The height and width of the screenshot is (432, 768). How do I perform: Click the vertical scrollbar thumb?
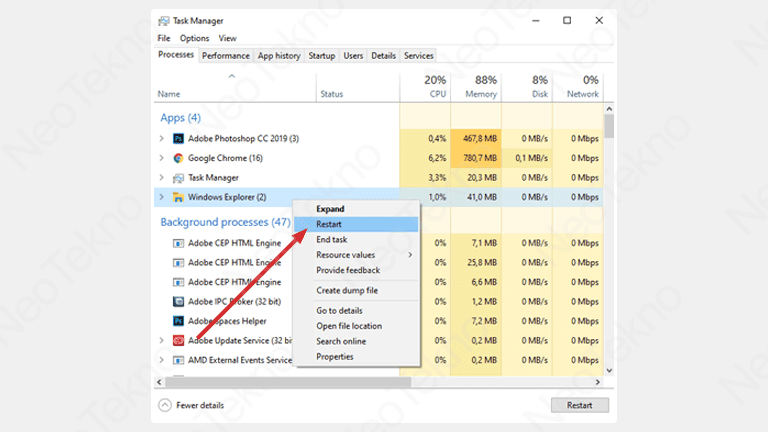[609, 126]
